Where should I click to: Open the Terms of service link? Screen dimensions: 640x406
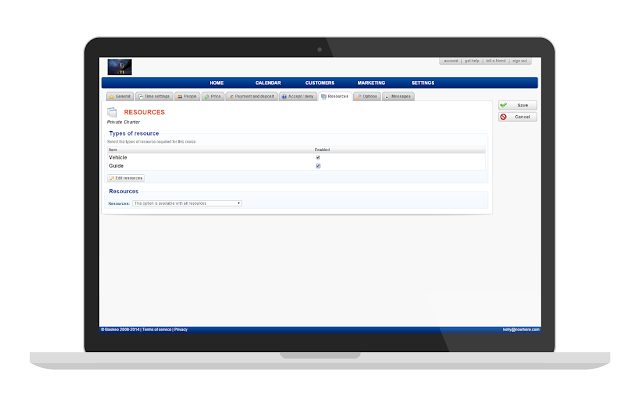pyautogui.click(x=158, y=329)
